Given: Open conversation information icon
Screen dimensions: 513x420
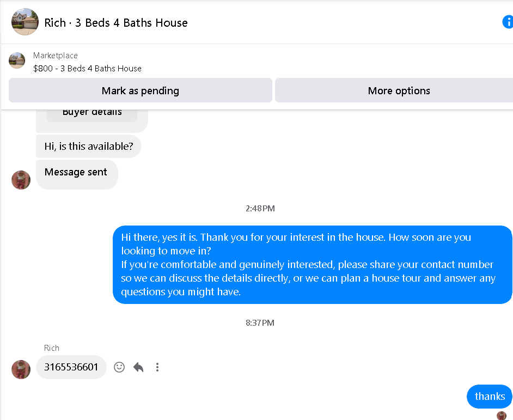Looking at the screenshot, I should pyautogui.click(x=508, y=22).
